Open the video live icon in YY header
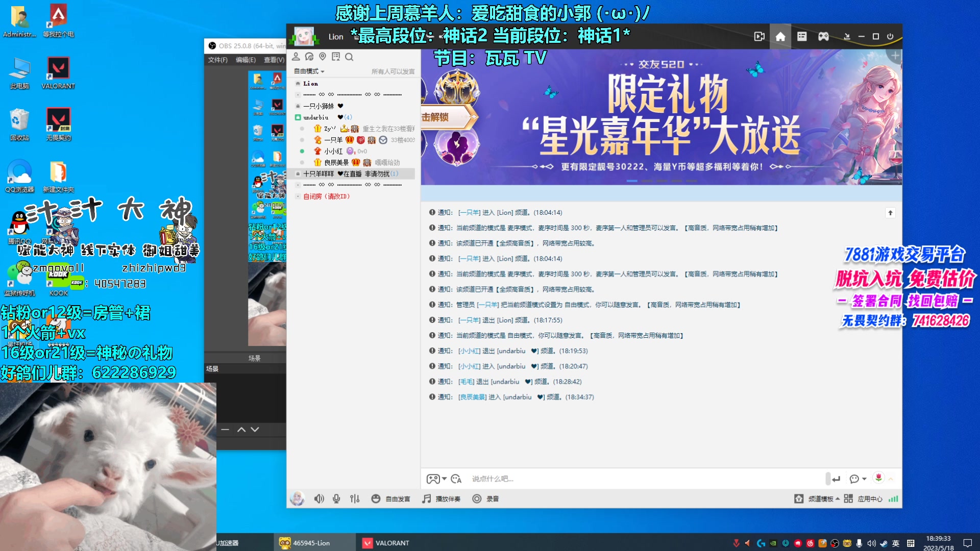 [x=759, y=37]
